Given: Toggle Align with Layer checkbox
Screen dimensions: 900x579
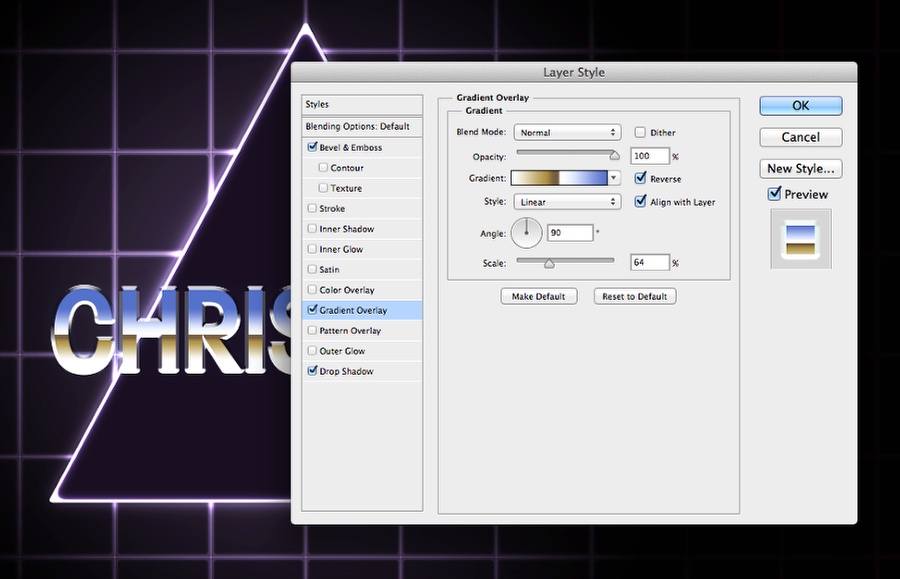Looking at the screenshot, I should click(x=641, y=201).
